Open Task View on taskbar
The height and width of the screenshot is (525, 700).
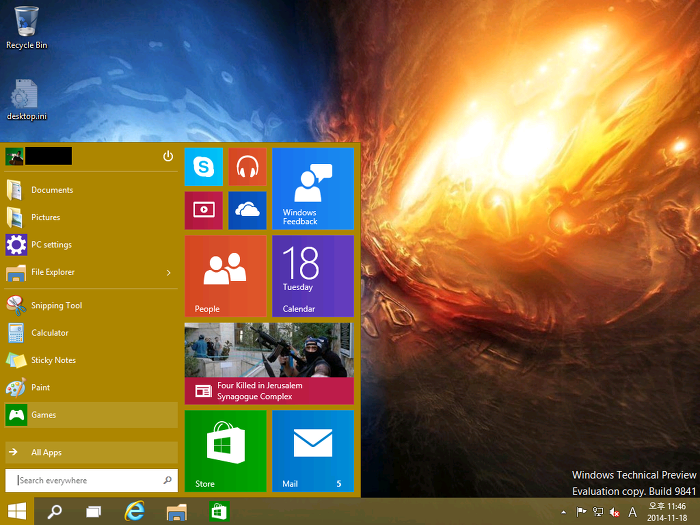[x=93, y=512]
